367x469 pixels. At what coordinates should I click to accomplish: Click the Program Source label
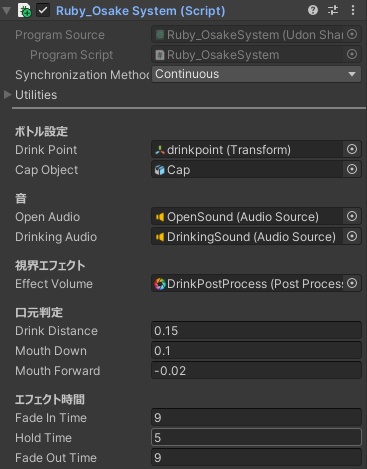pos(60,35)
